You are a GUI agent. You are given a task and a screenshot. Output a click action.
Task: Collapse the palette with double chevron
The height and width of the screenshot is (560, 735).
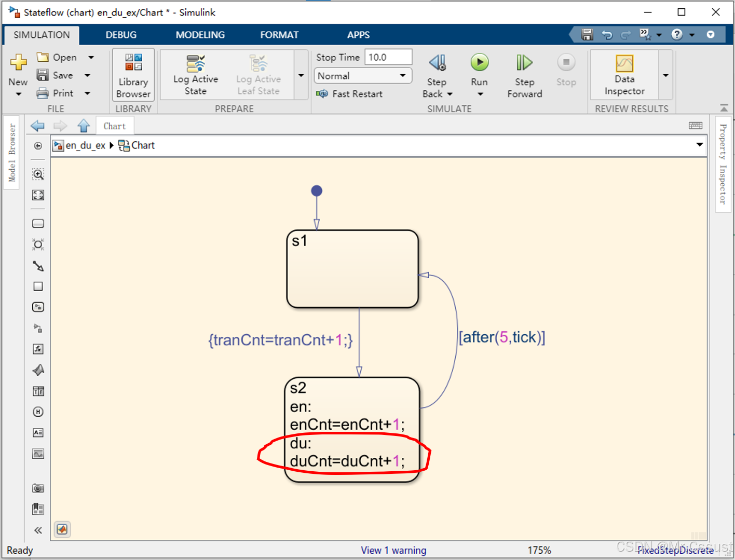pos(38,530)
